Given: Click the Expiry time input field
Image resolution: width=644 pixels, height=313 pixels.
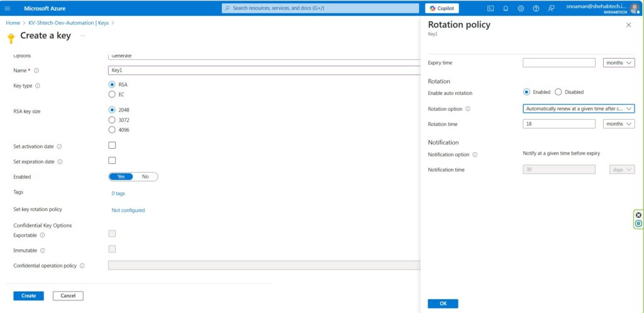Looking at the screenshot, I should coord(559,63).
